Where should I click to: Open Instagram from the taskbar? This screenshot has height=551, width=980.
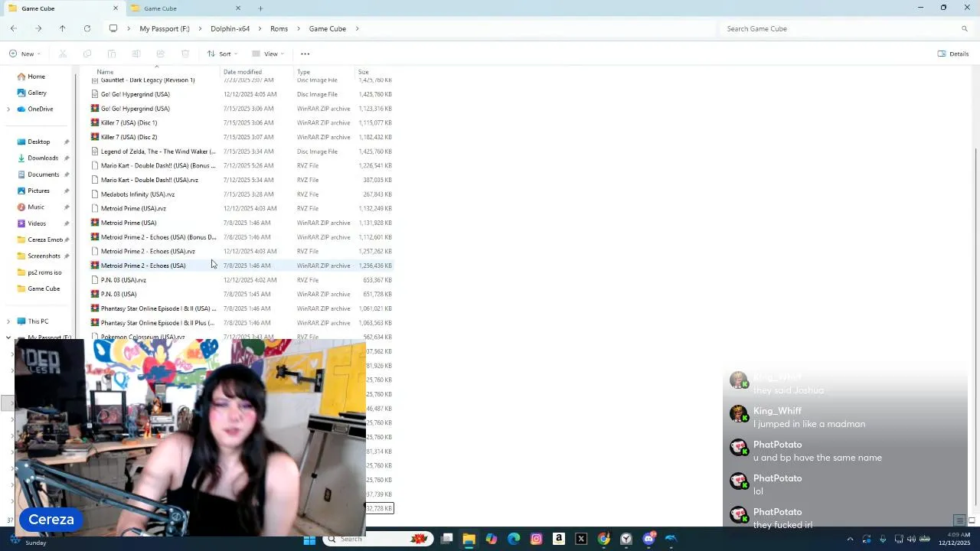537,540
